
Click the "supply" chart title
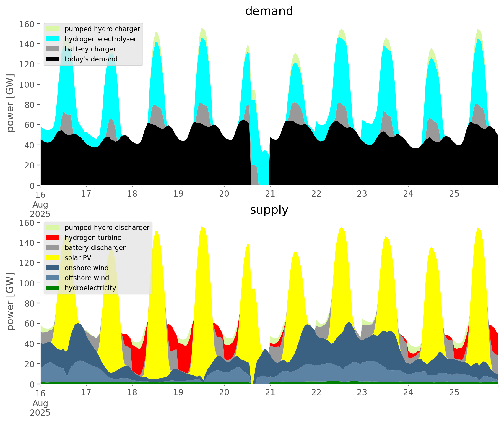pos(269,210)
